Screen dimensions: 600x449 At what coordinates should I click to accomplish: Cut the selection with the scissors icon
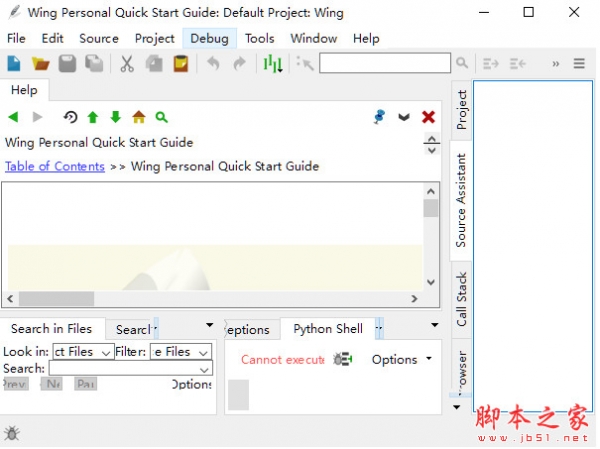point(127,64)
